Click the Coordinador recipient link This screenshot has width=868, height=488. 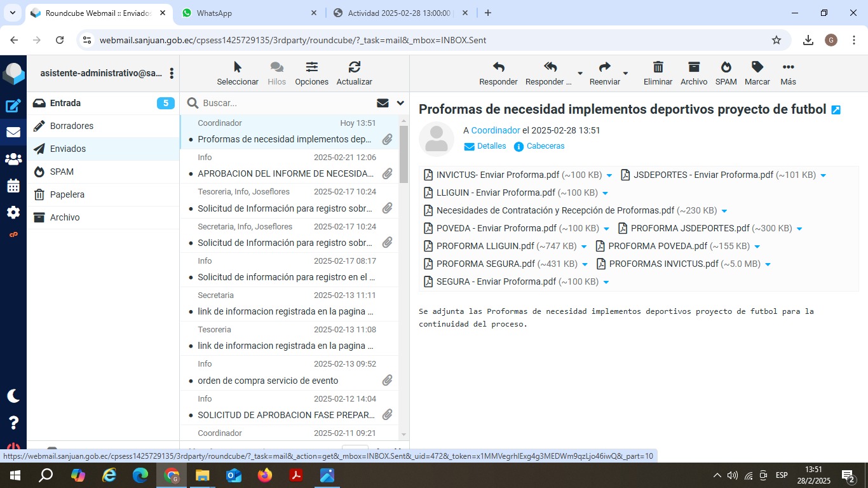click(x=496, y=130)
